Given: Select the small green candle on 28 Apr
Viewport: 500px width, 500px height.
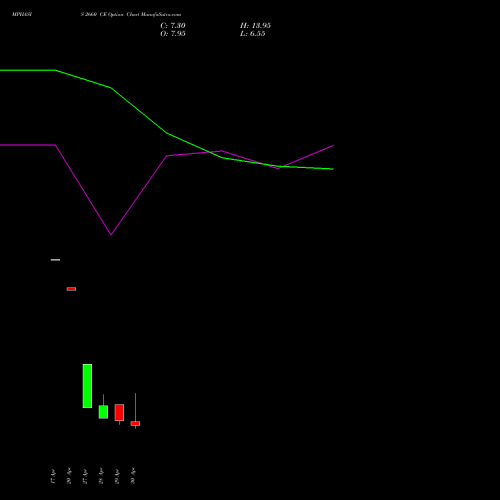Looking at the screenshot, I should click(x=103, y=412).
